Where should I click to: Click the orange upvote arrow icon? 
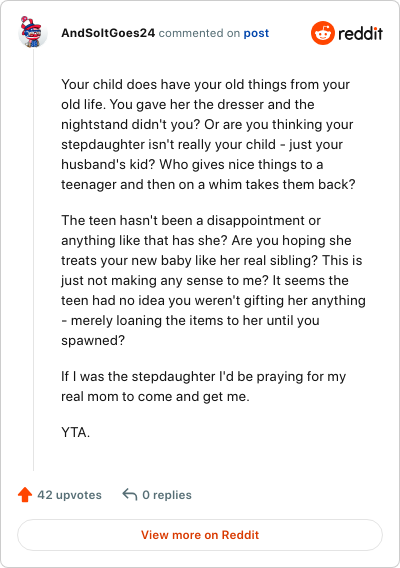25,494
